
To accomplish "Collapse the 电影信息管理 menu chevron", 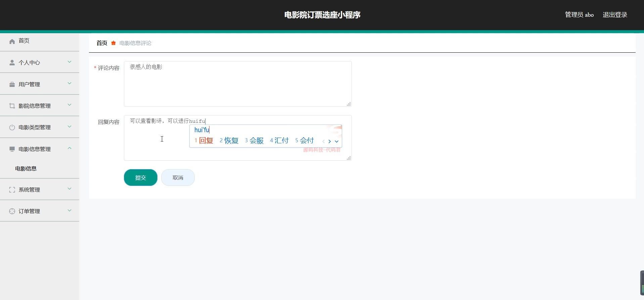I will click(x=70, y=148).
